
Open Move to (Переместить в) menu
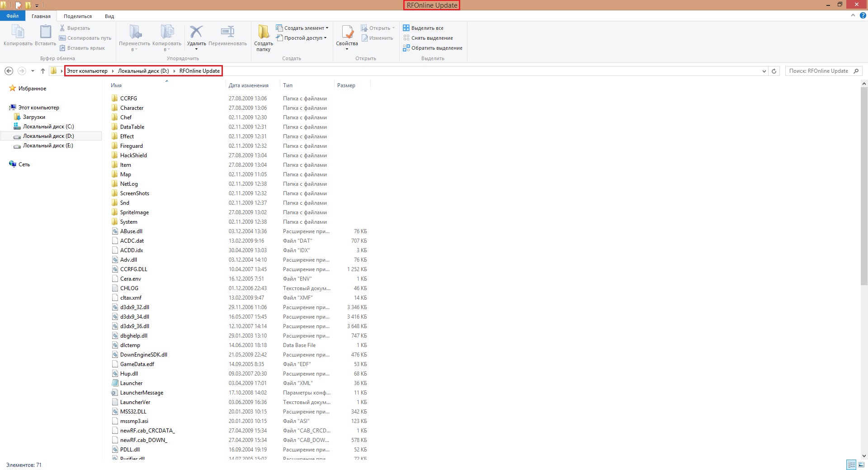(x=134, y=38)
